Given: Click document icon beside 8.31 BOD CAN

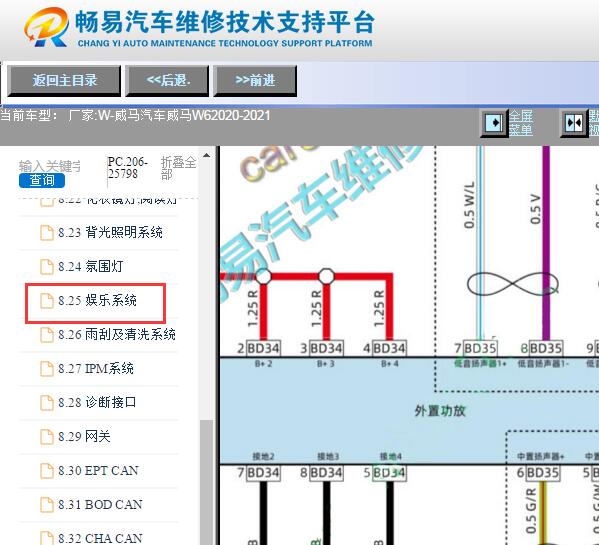Looking at the screenshot, I should tap(47, 505).
